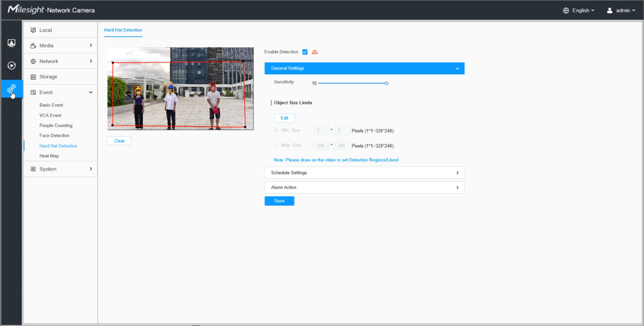Screen dimensions: 644x326
Task: Click the Save button
Action: pos(279,201)
